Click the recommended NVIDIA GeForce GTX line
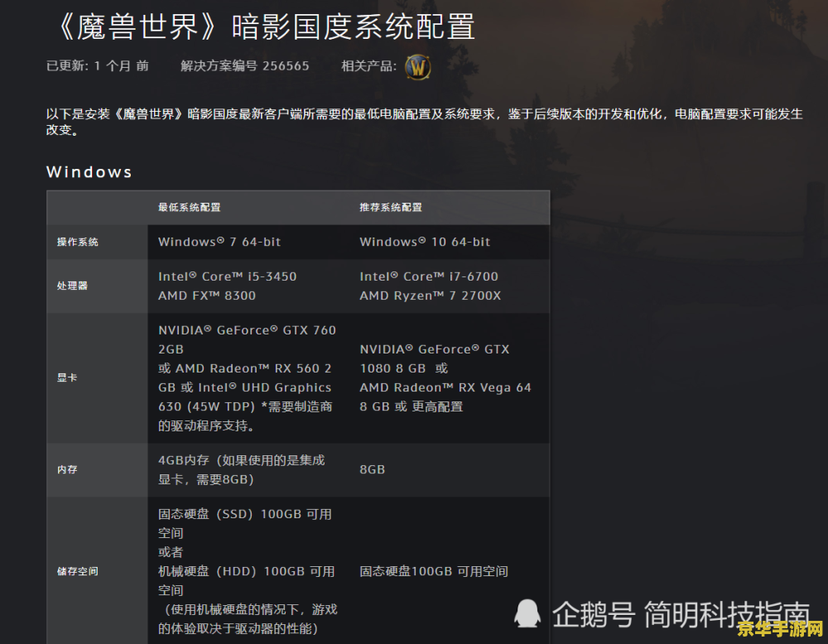Image resolution: width=828 pixels, height=644 pixels. click(x=435, y=349)
